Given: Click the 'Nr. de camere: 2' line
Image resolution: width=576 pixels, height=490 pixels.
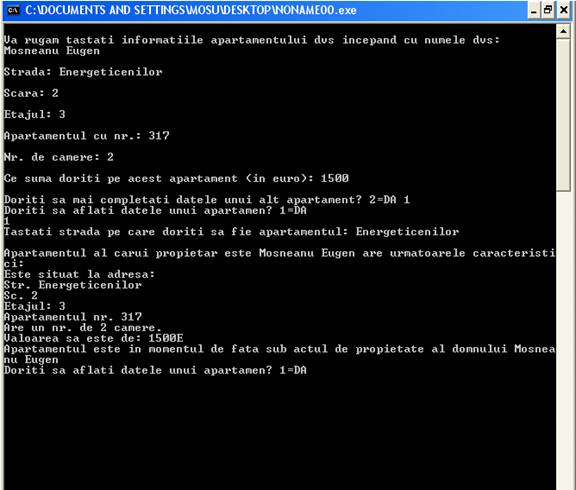Looking at the screenshot, I should (59, 157).
